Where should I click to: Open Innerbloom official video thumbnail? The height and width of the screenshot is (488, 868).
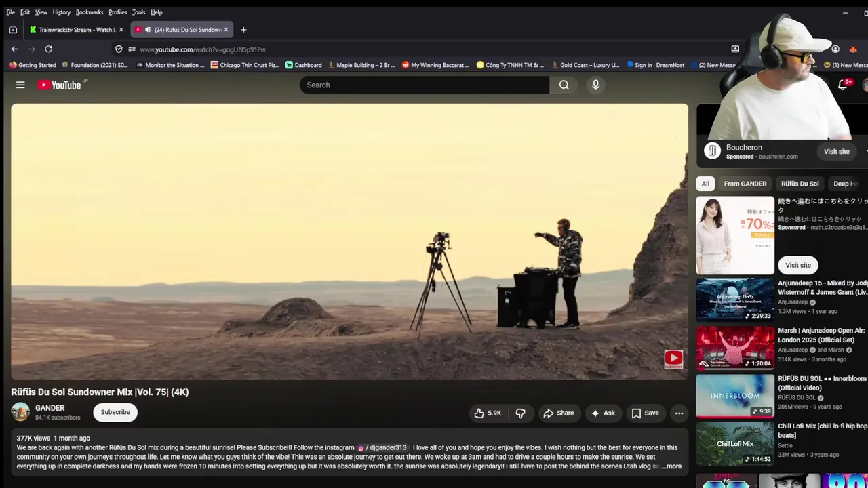pyautogui.click(x=735, y=396)
